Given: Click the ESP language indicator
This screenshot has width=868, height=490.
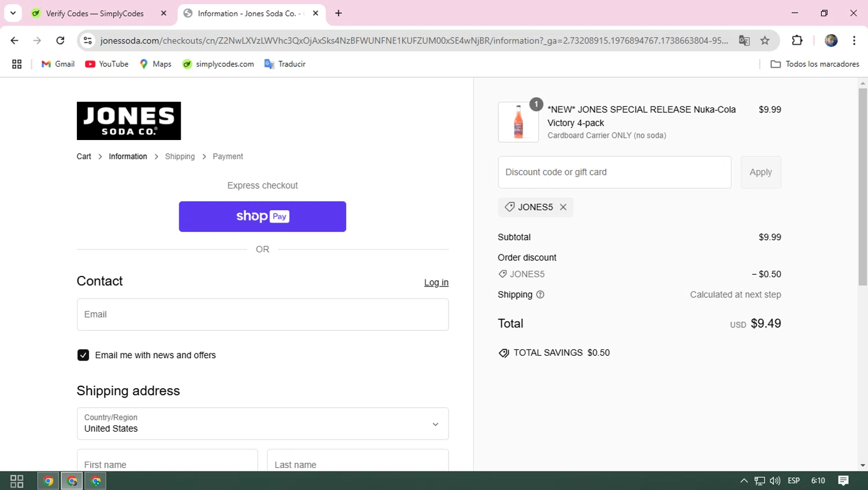Looking at the screenshot, I should [794, 481].
